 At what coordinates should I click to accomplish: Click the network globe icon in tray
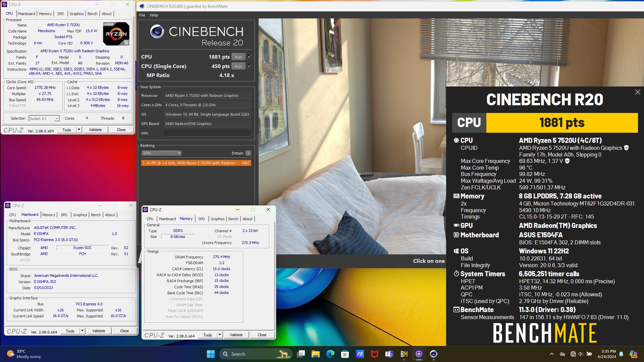point(573,354)
